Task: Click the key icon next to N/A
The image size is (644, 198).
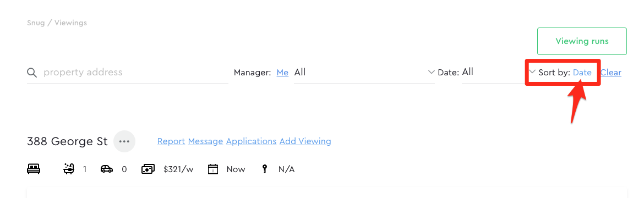Action: coord(265,169)
